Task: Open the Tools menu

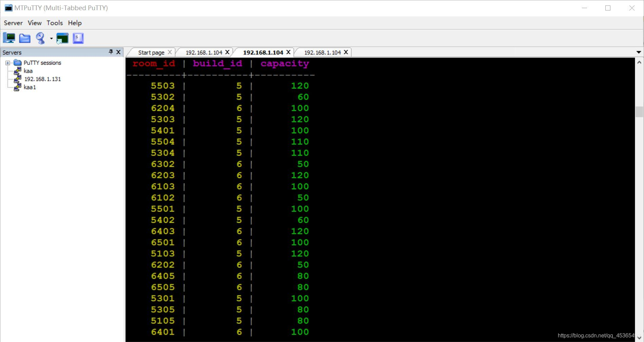Action: coord(55,23)
